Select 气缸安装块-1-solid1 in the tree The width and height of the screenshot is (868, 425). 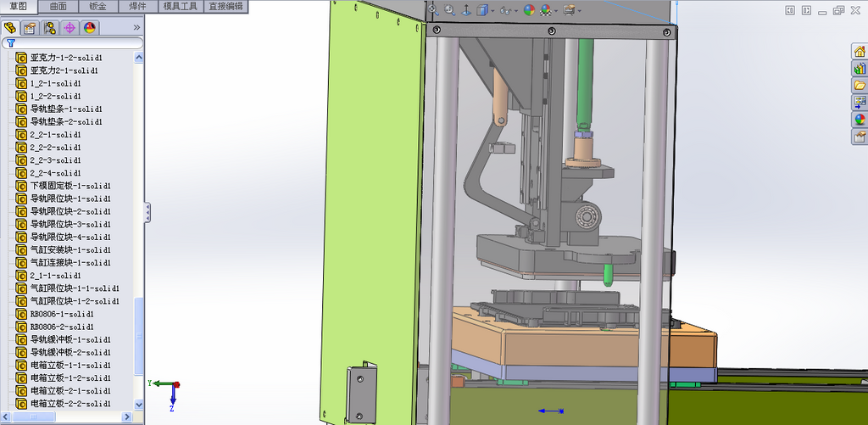click(x=70, y=250)
